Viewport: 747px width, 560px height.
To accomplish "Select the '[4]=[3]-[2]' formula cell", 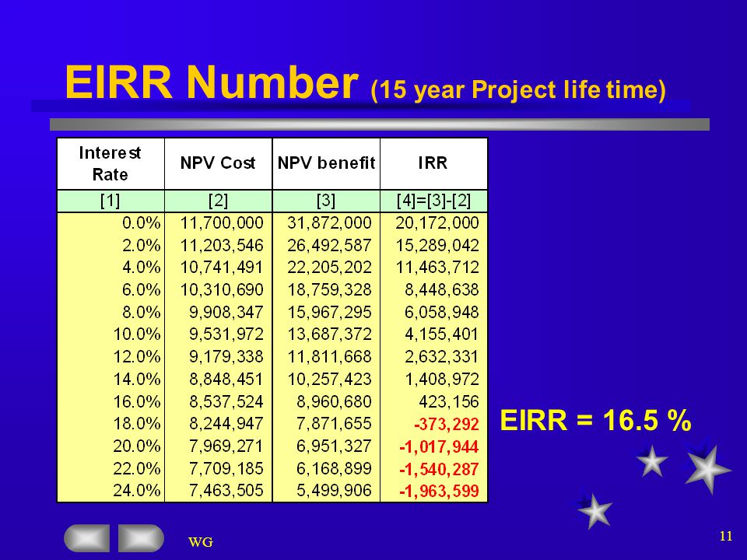I will [x=433, y=201].
